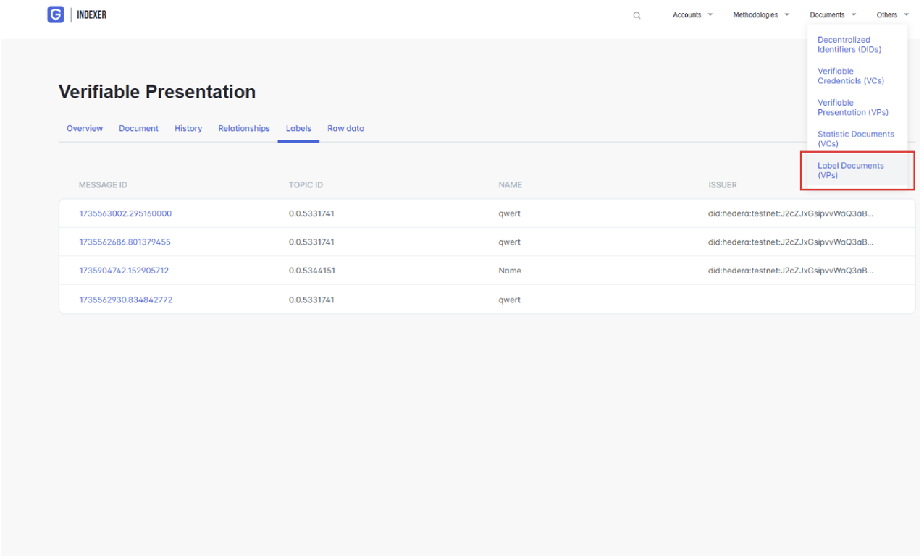The width and height of the screenshot is (924, 560).
Task: Choose Verifiable Credentials (VCs) from menu
Action: tap(850, 76)
